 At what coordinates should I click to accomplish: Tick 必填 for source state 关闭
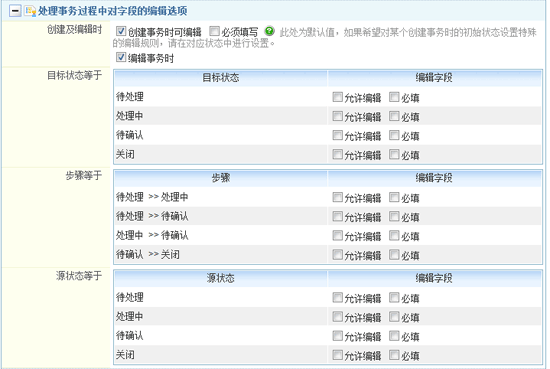point(394,355)
